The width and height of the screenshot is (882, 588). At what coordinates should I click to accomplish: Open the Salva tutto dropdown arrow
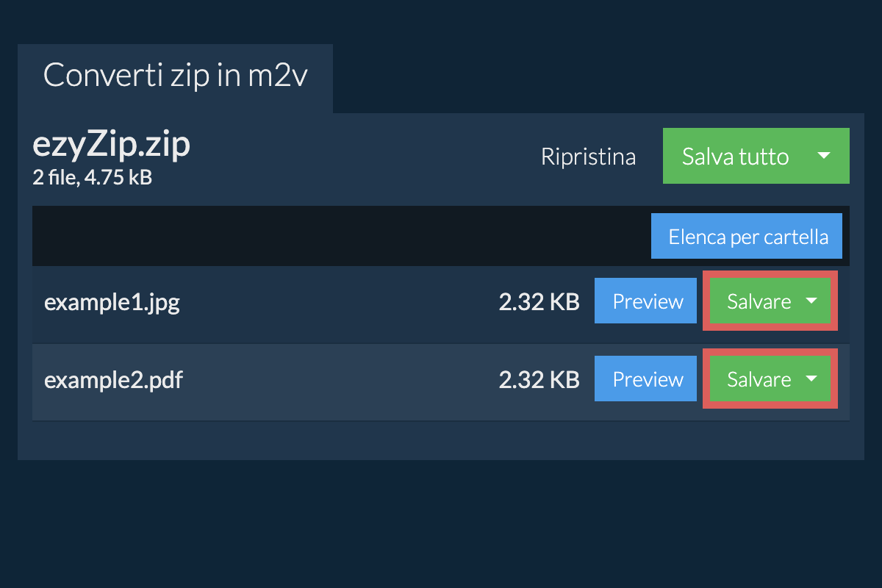824,156
